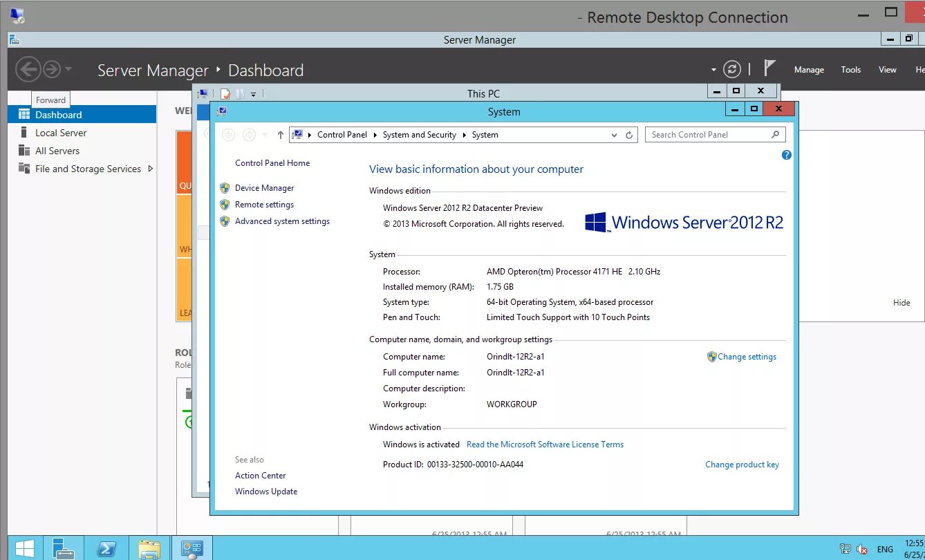The image size is (925, 560).
Task: Click System in the address breadcrumb
Action: point(485,135)
